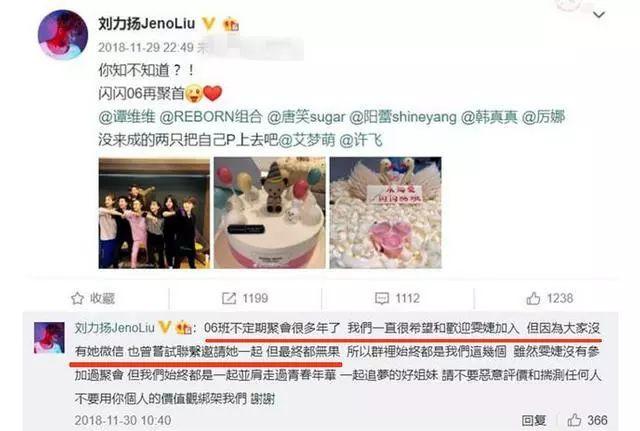The image size is (640, 431).
Task: Repost using the 1199 share icon
Action: [x=245, y=298]
